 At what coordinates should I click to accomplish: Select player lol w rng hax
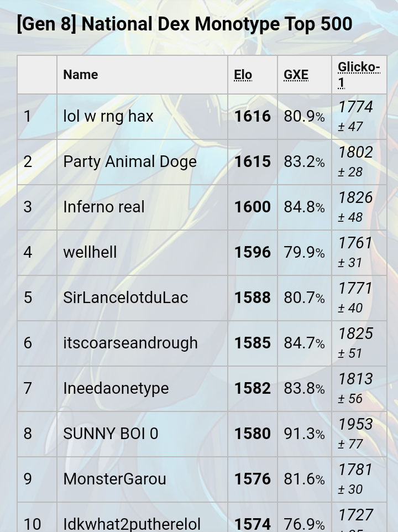pyautogui.click(x=108, y=116)
